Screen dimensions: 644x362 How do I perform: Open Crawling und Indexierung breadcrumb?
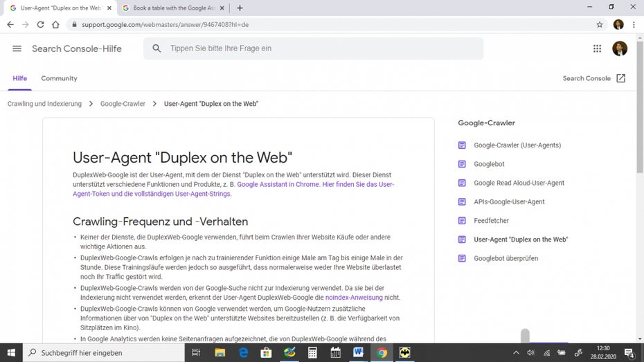click(44, 104)
